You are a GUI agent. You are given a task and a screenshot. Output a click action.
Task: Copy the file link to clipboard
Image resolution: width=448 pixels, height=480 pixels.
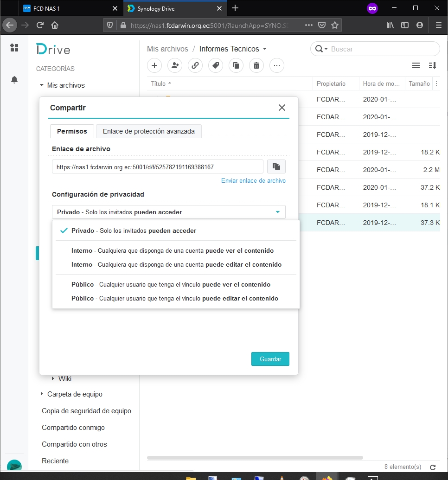coord(276,166)
